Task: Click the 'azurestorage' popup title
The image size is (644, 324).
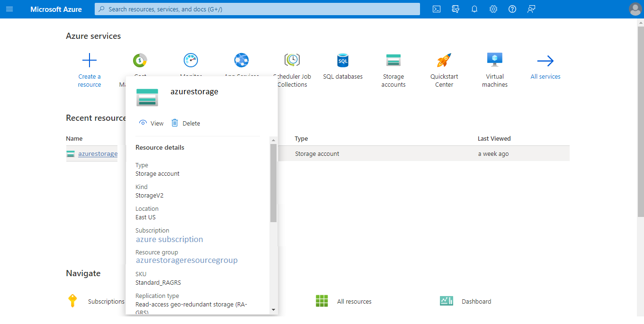Action: (x=194, y=91)
